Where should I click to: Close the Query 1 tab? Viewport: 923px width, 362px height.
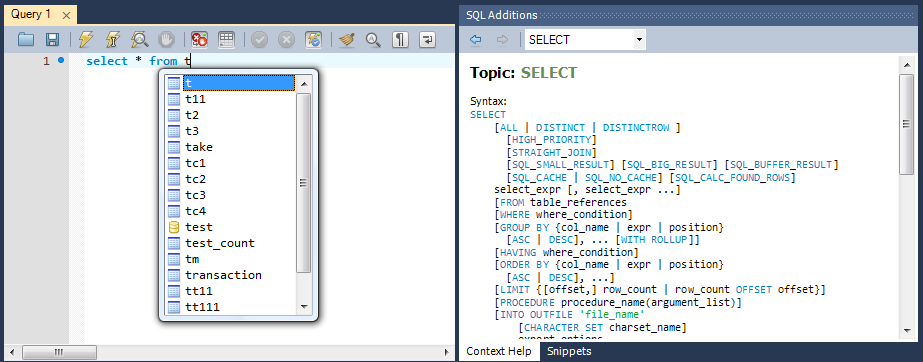point(66,15)
